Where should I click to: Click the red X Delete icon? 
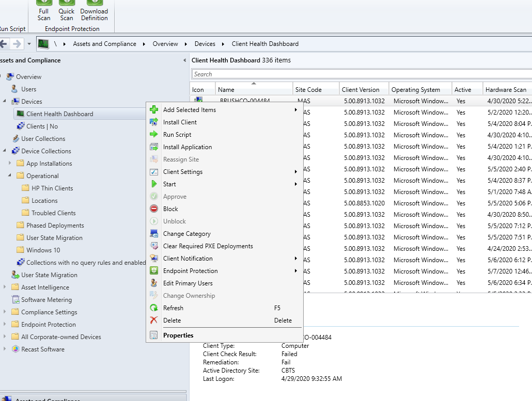click(x=154, y=320)
